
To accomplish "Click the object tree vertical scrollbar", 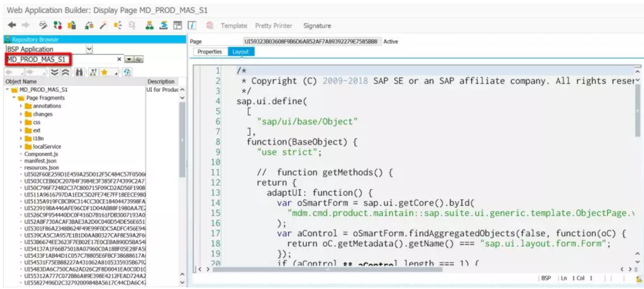I will click(182, 140).
